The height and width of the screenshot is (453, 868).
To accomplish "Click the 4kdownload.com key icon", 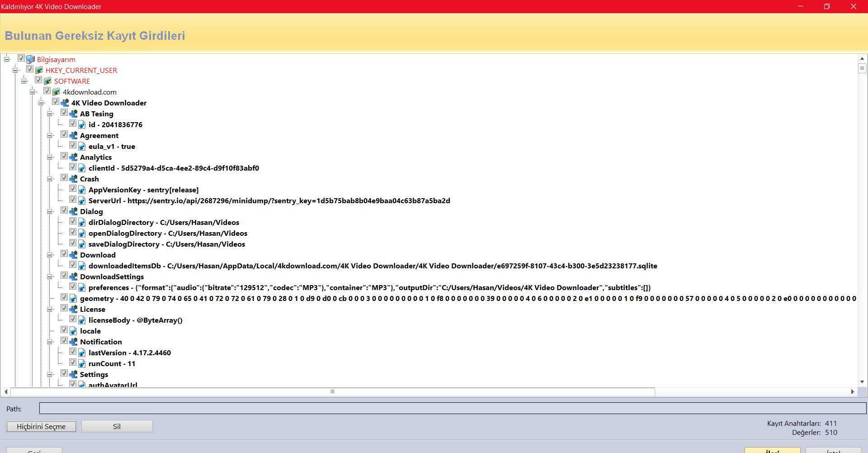I will click(x=56, y=92).
